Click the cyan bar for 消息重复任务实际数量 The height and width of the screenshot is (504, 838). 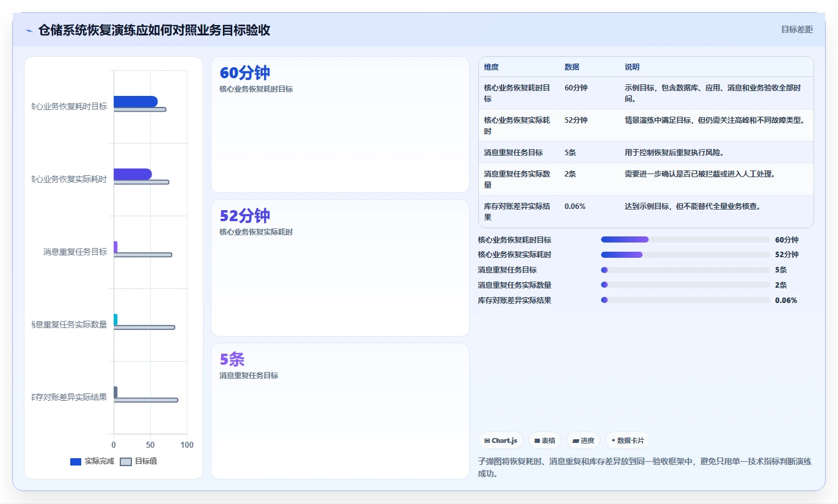click(115, 320)
